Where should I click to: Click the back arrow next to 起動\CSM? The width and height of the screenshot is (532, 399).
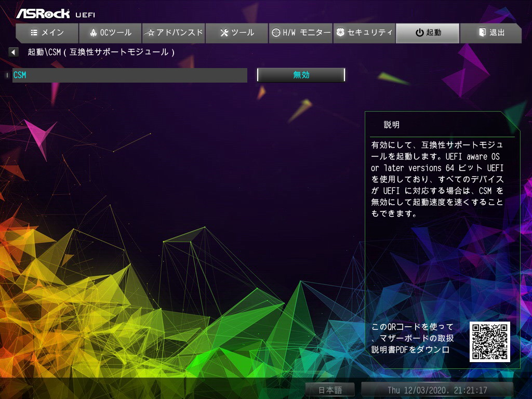pyautogui.click(x=13, y=52)
